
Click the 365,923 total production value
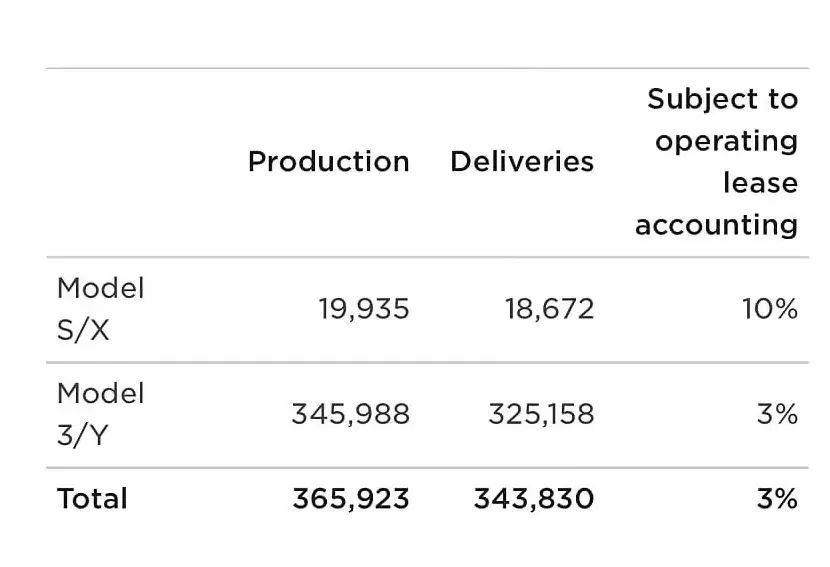click(x=351, y=499)
